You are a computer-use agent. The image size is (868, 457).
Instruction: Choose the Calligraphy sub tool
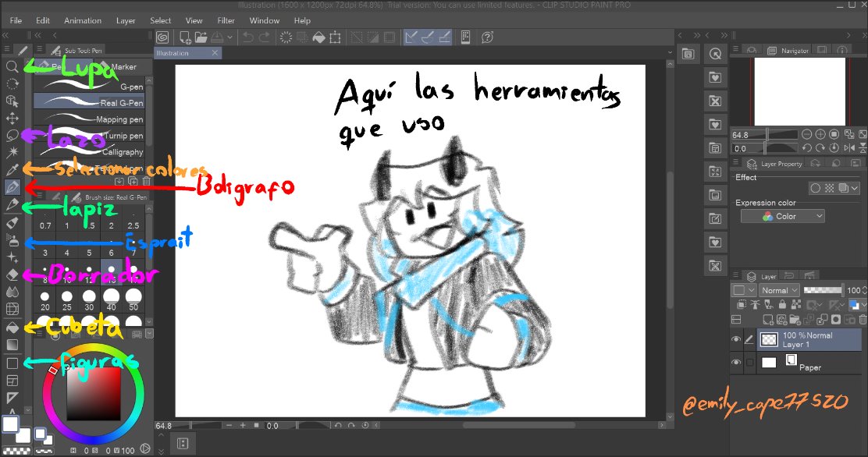pos(89,151)
